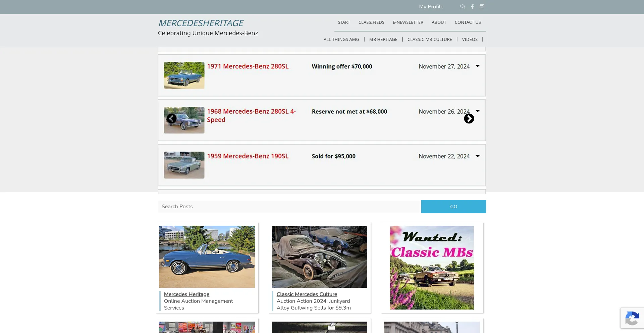Open VIDEOS category
Viewport: 644px width, 333px height.
[x=470, y=40]
